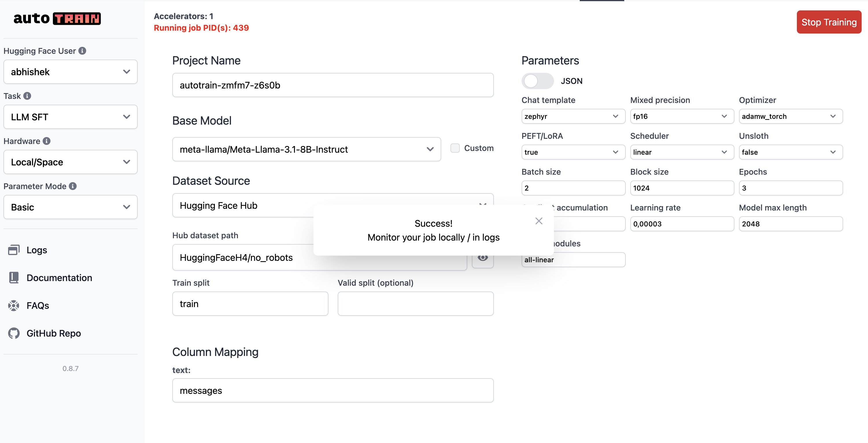Toggle the JSON parameters switch
Image resolution: width=868 pixels, height=443 pixels.
[538, 81]
